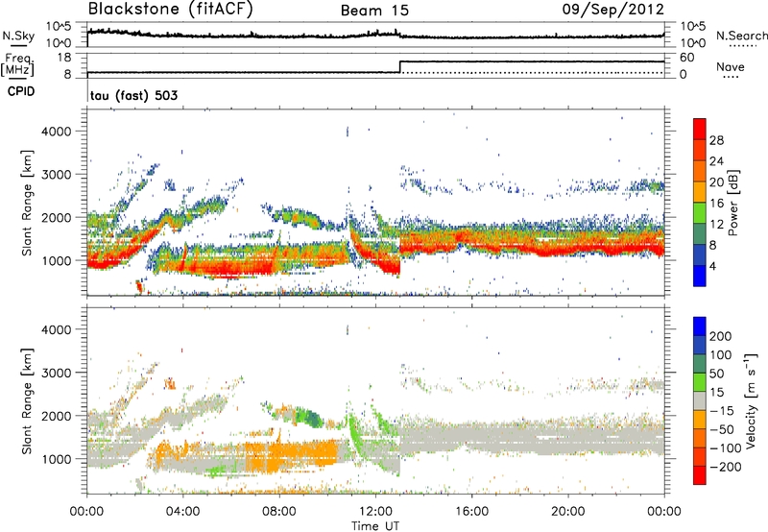Click the 'CPID' label

click(x=21, y=91)
